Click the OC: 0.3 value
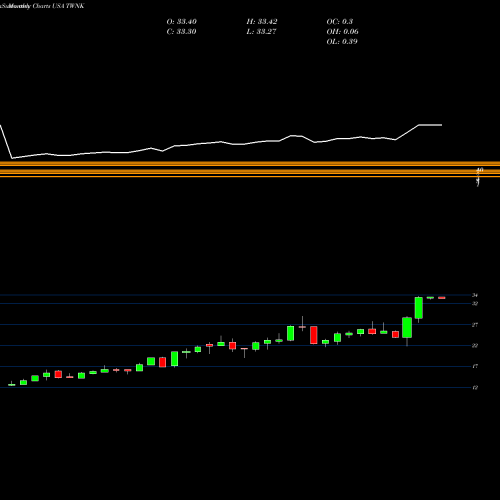This screenshot has width=500, height=500. (x=340, y=22)
